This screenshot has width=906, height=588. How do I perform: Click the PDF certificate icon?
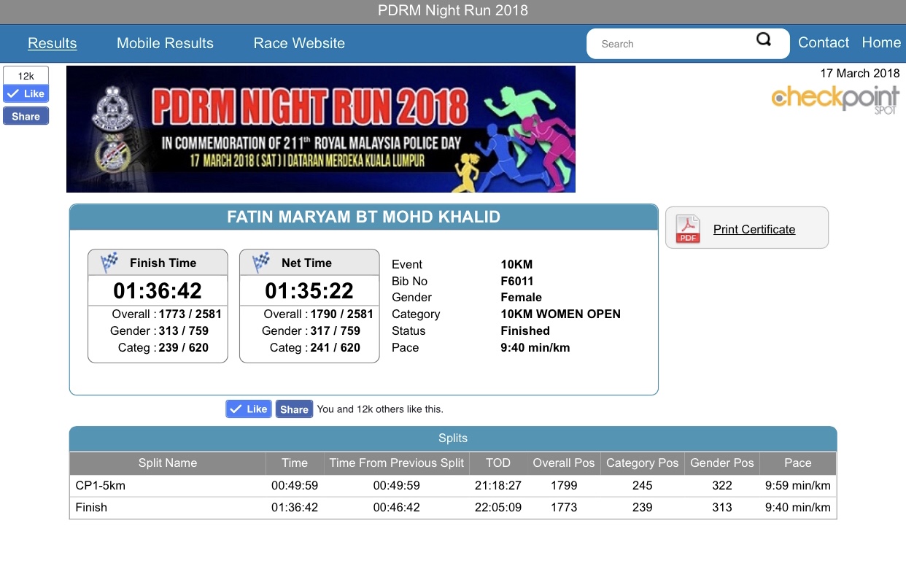pyautogui.click(x=687, y=228)
